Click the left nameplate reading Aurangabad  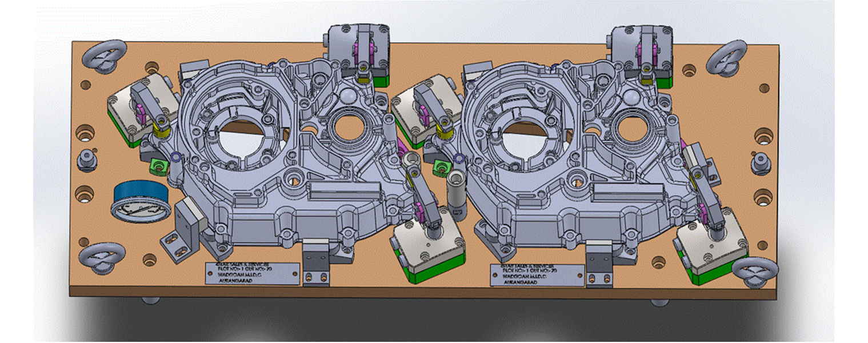252,273
